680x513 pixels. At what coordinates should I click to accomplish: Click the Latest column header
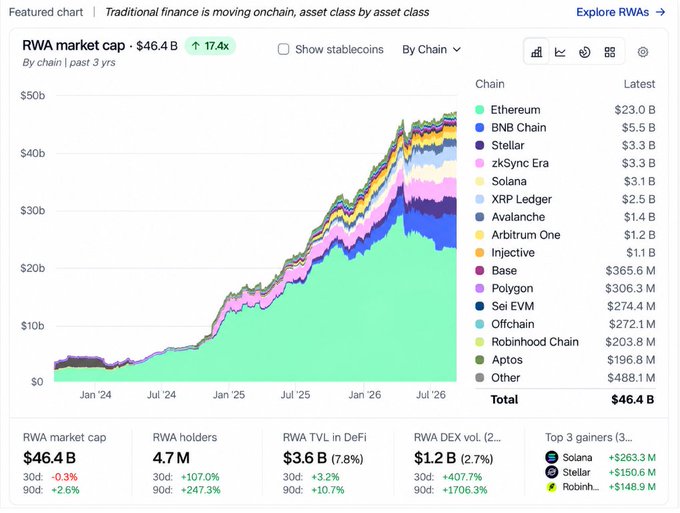pos(639,84)
